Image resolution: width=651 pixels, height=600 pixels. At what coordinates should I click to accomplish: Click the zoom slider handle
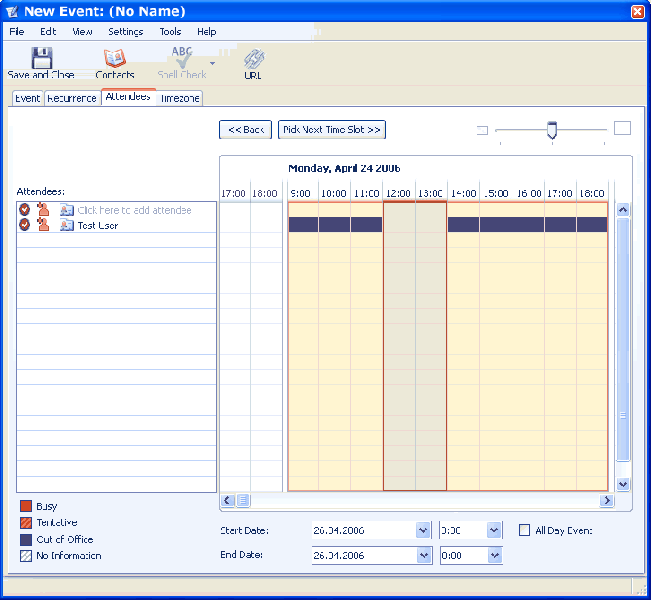pyautogui.click(x=552, y=130)
